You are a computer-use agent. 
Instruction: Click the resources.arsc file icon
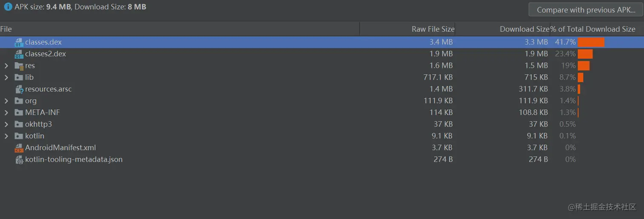19,89
